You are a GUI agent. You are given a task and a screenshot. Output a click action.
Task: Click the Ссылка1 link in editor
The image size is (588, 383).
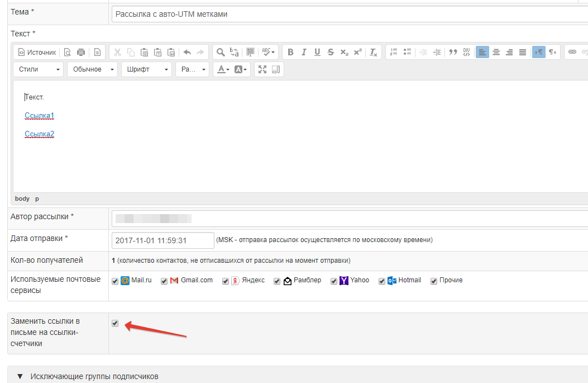(x=39, y=116)
